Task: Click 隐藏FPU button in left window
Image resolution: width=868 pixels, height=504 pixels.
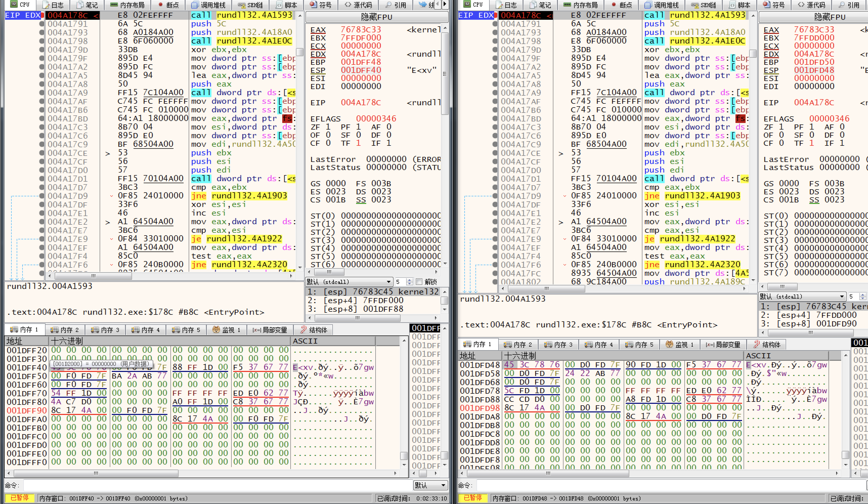Action: click(x=377, y=17)
